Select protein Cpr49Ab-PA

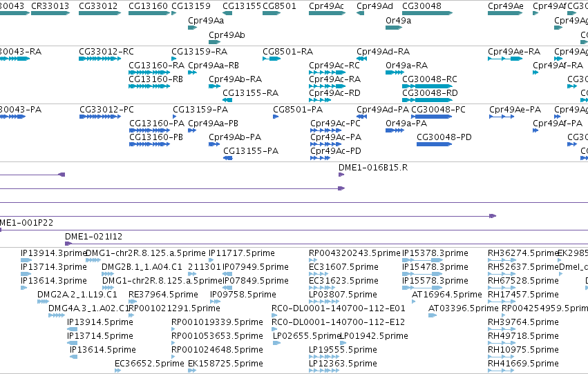(x=214, y=144)
